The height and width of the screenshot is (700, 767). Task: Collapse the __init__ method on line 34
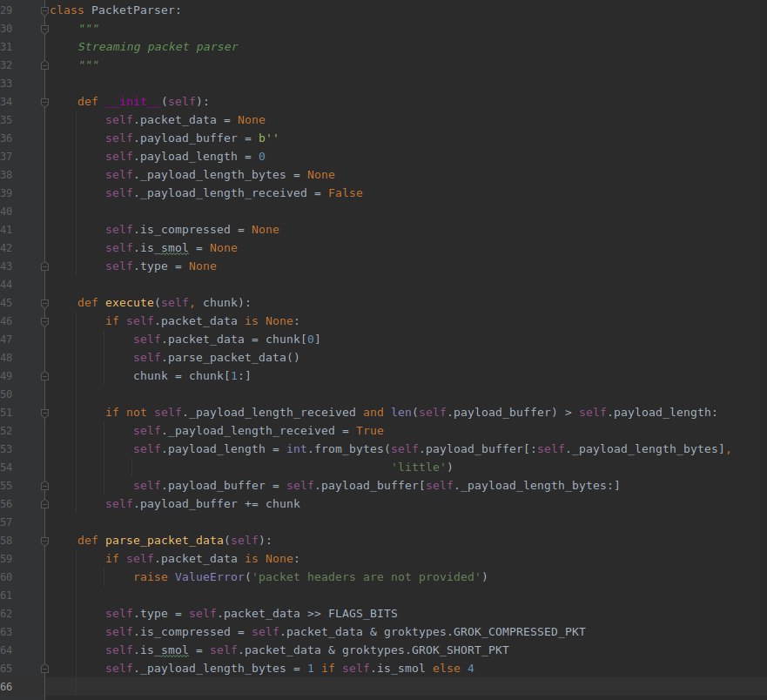[x=44, y=102]
